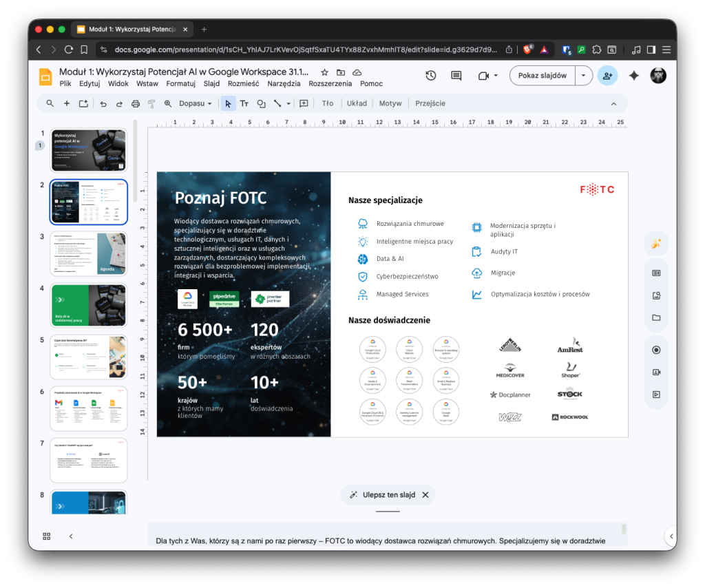705x588 pixels.
Task: Open browser extensions puzzle icon
Action: (597, 50)
